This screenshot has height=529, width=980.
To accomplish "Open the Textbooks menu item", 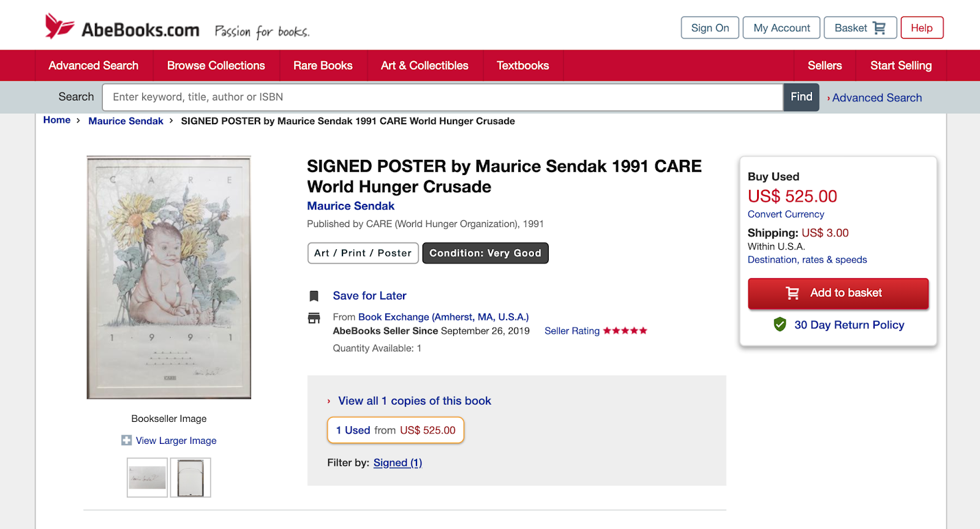I will 522,66.
